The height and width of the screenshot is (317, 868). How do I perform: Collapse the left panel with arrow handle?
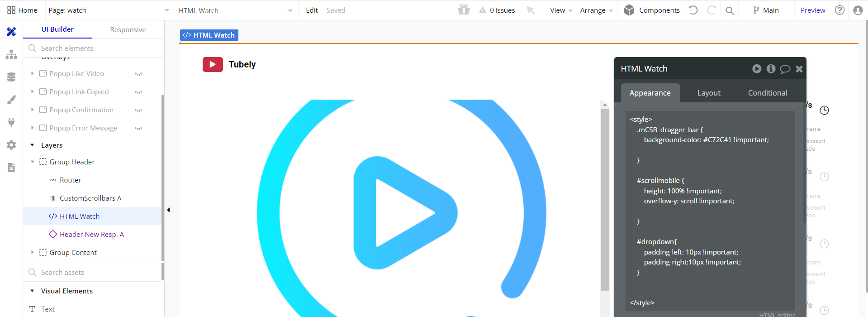pyautogui.click(x=168, y=210)
